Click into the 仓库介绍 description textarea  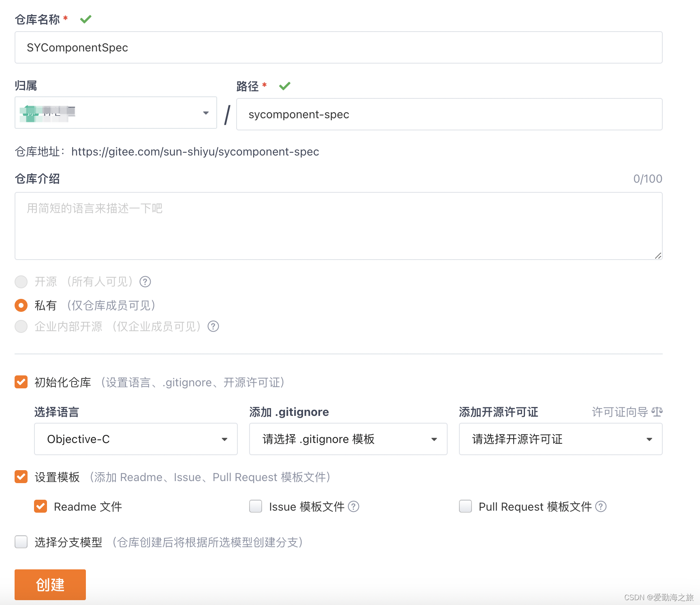click(339, 226)
